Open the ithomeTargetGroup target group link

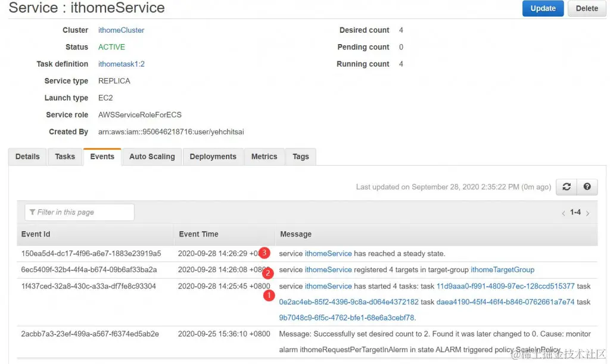503,270
